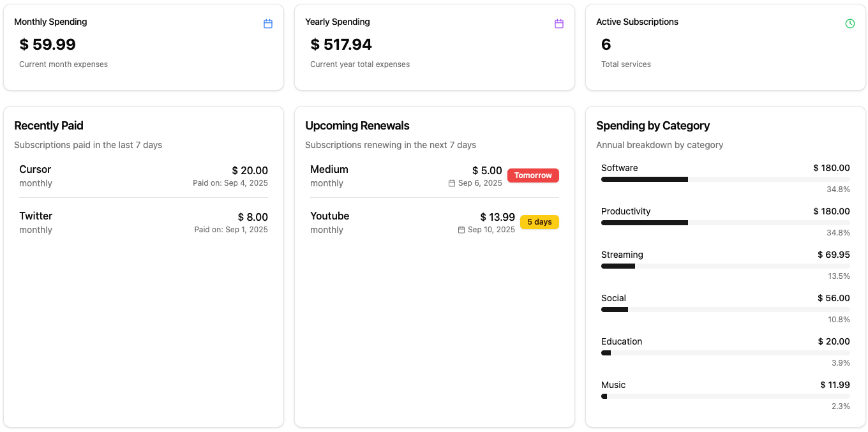
Task: Click the 2.3% Music percentage
Action: [x=841, y=406]
